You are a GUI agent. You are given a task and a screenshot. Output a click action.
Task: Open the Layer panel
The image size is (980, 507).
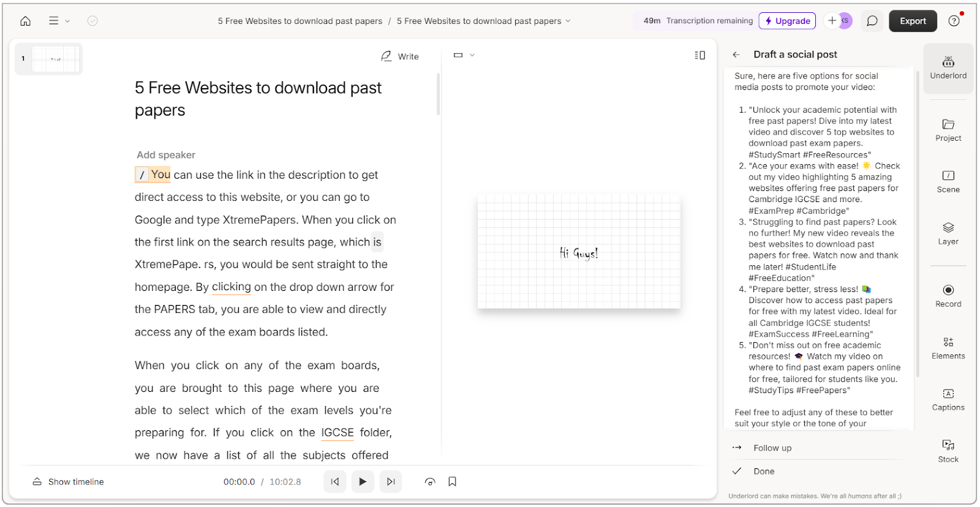click(x=948, y=233)
